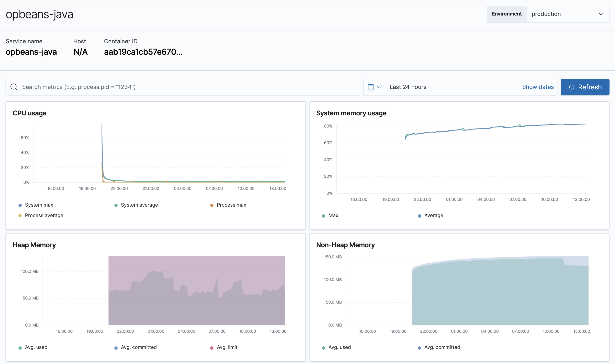The width and height of the screenshot is (615, 364).
Task: Click the opbeans-java service name heading
Action: pyautogui.click(x=39, y=14)
